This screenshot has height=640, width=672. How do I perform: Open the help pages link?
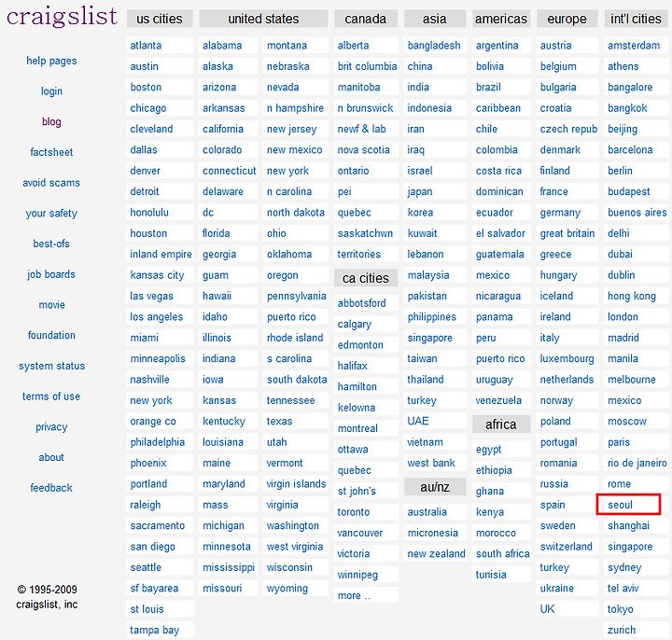coord(51,61)
